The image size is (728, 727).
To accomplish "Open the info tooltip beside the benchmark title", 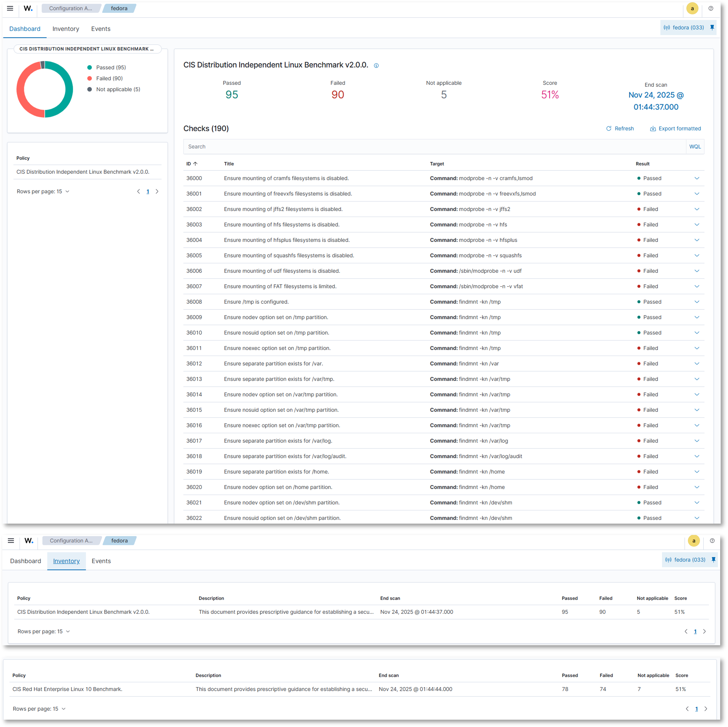I will point(376,65).
